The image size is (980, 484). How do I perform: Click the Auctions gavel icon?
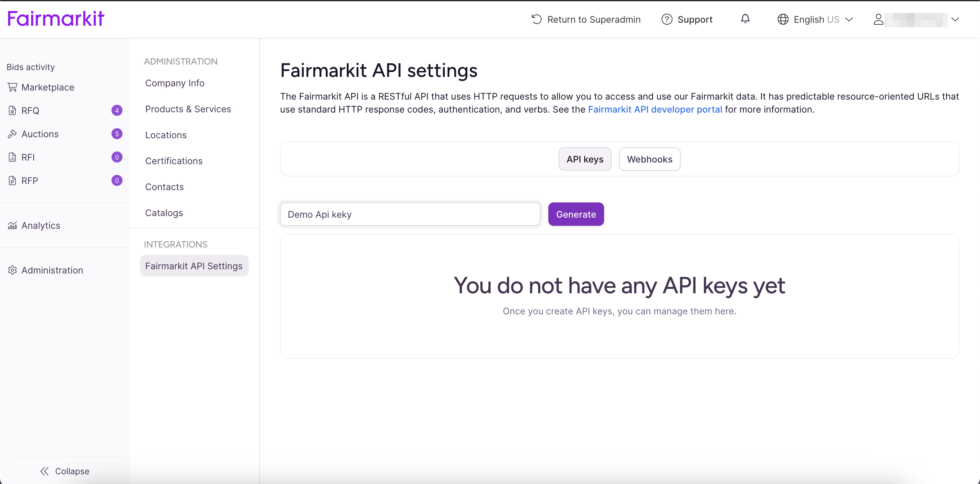point(12,134)
